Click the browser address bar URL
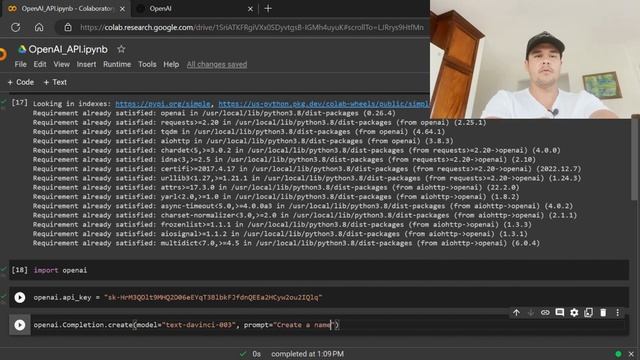This screenshot has width=640, height=360. (x=252, y=27)
